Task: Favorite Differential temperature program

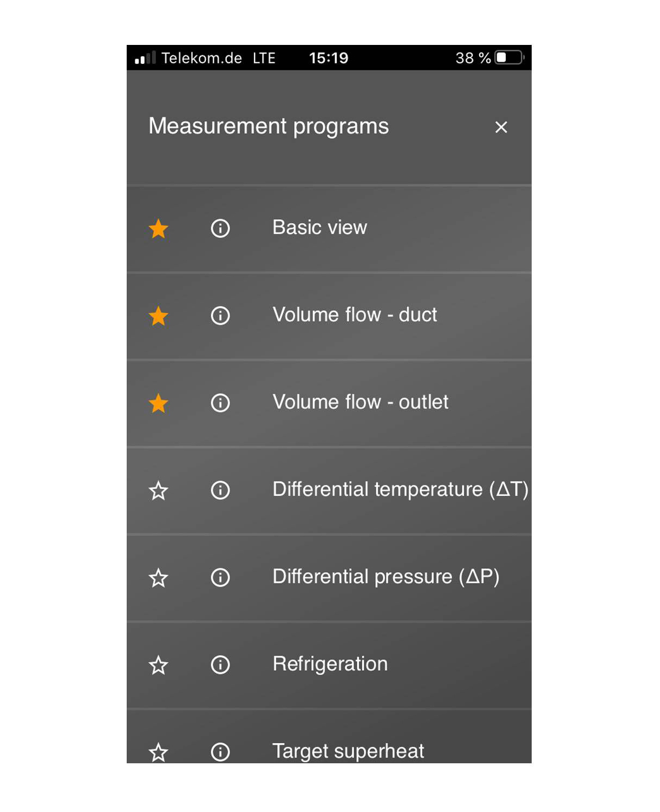Action: [159, 491]
